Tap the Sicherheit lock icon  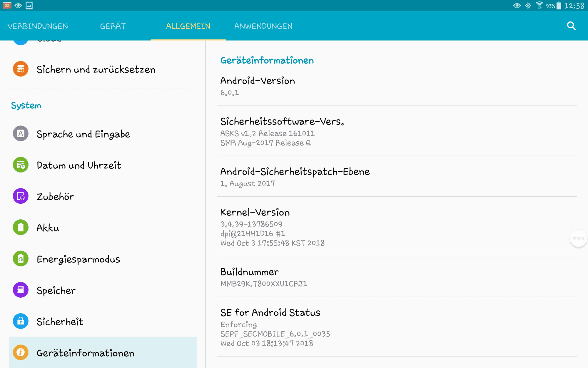(x=21, y=321)
